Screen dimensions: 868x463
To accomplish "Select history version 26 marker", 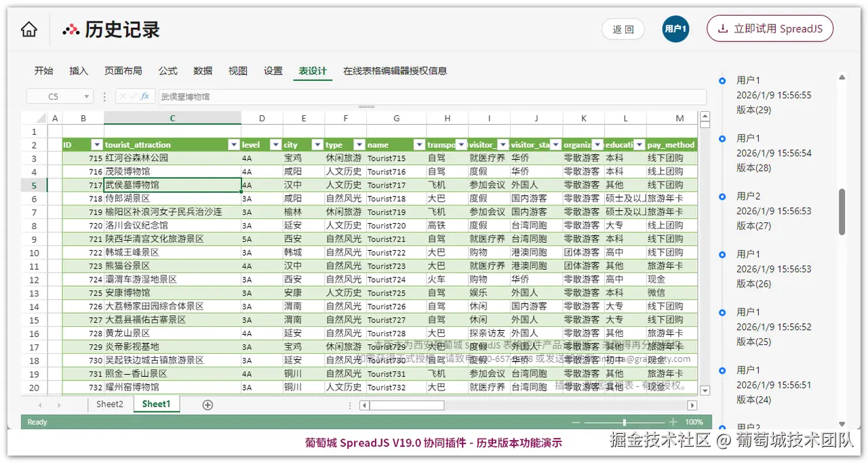I will point(722,254).
